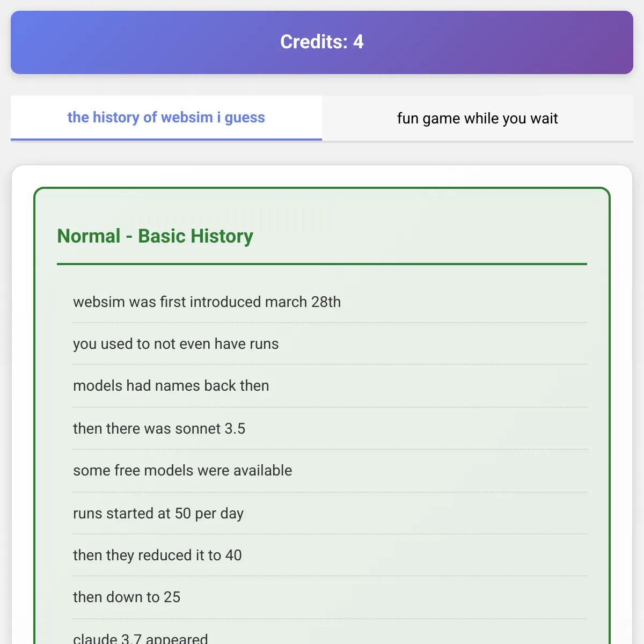Click the "50 per day" text in list
Viewport: 644px width, 644px height.
209,514
